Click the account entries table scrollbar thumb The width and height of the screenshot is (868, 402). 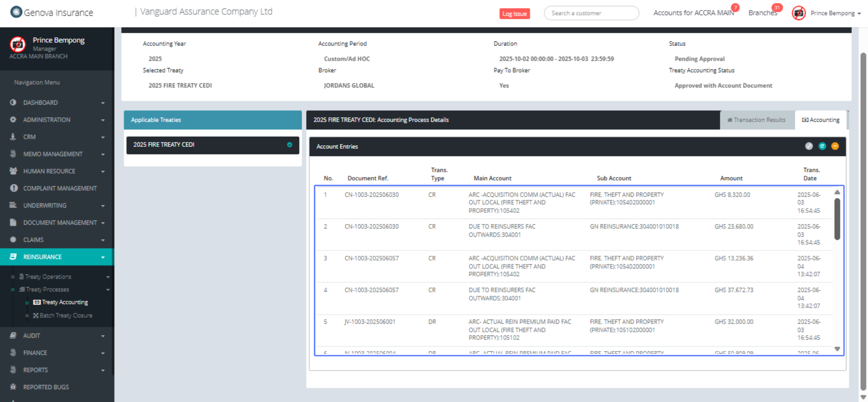pyautogui.click(x=837, y=219)
